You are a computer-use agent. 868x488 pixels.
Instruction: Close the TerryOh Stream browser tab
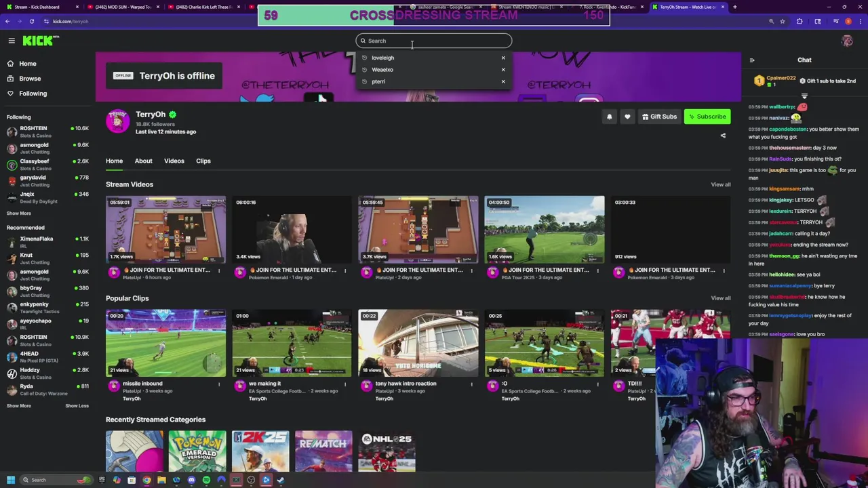tap(723, 7)
